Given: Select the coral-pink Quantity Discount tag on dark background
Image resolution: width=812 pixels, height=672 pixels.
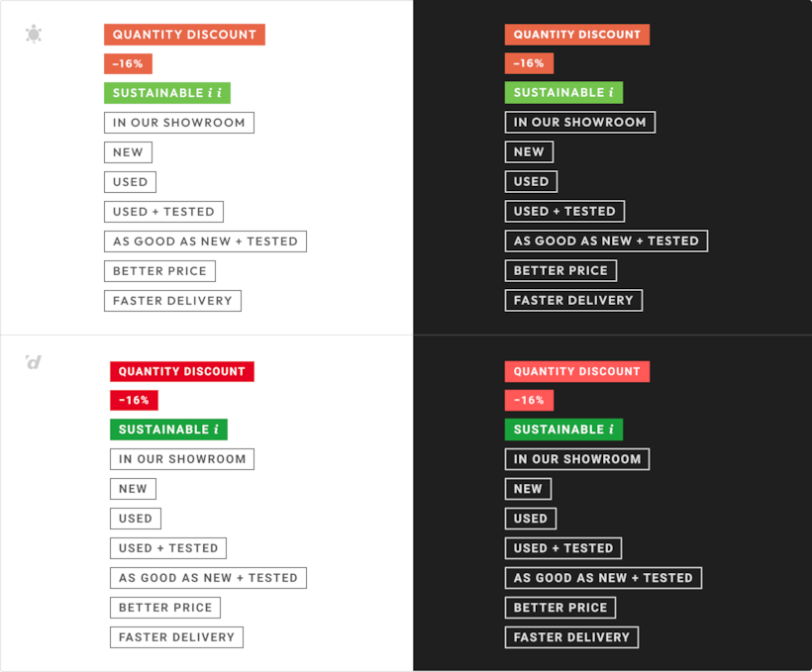Looking at the screenshot, I should pyautogui.click(x=576, y=371).
